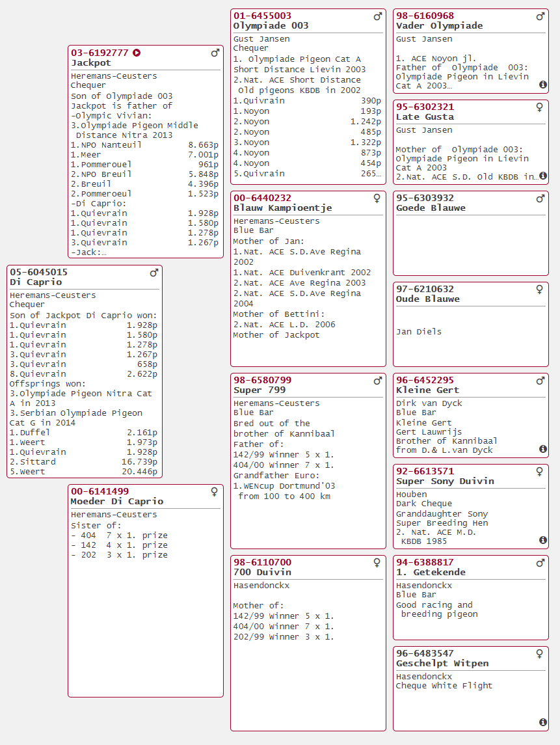Click male symbol on Super 799 card

pos(378,381)
